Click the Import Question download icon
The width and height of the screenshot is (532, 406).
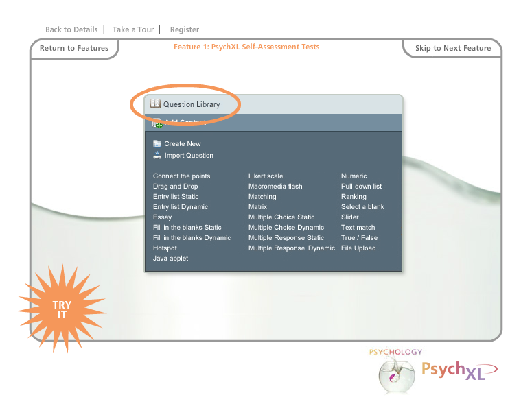[157, 155]
